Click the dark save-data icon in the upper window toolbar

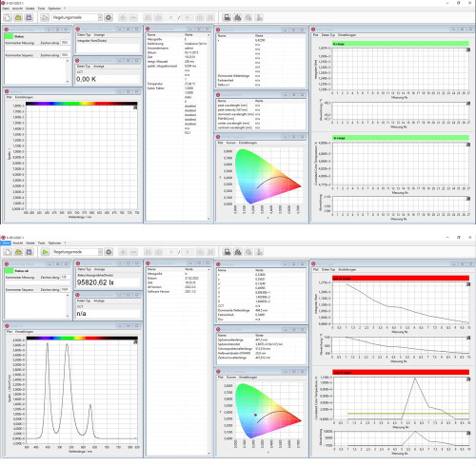[228, 17]
